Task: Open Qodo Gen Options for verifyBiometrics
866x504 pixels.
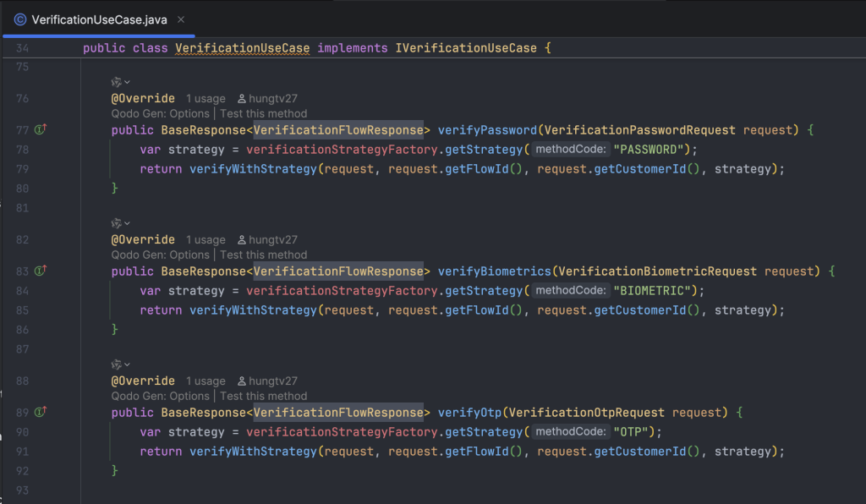Action: tap(160, 255)
